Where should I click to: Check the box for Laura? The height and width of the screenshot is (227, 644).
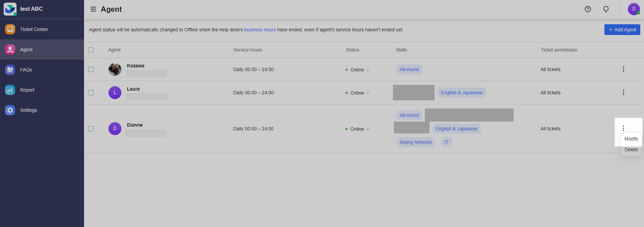(x=91, y=93)
